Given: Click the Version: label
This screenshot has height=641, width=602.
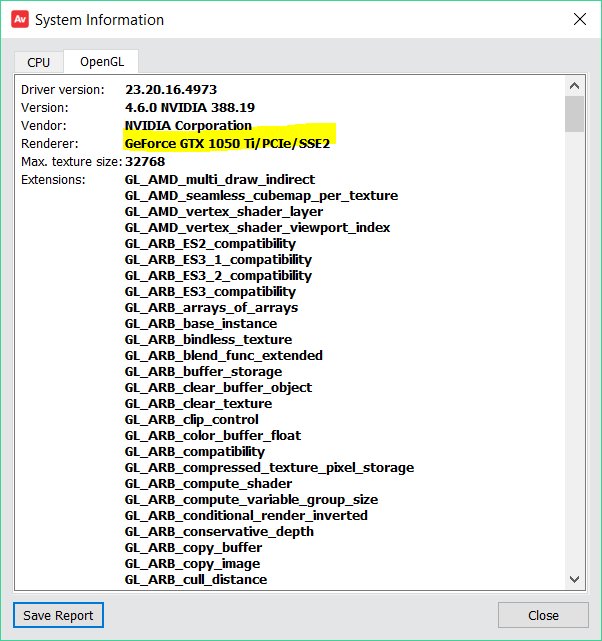Looking at the screenshot, I should pos(45,108).
